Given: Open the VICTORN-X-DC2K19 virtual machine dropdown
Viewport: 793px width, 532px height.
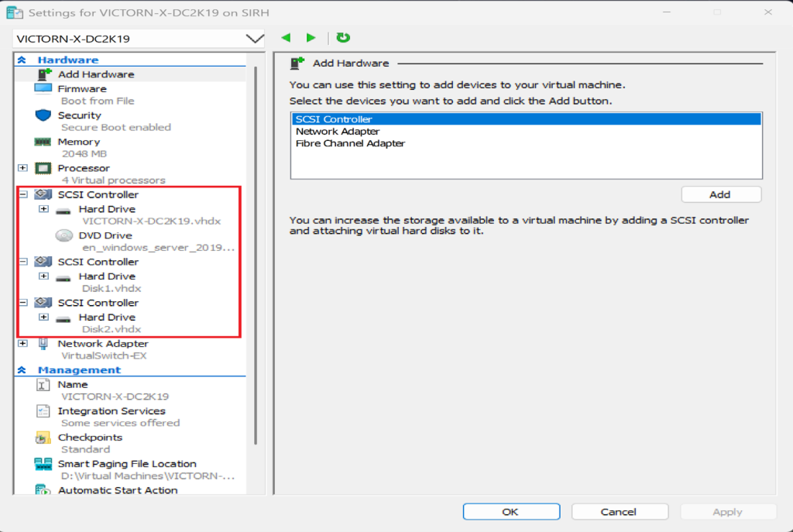Looking at the screenshot, I should pyautogui.click(x=254, y=39).
